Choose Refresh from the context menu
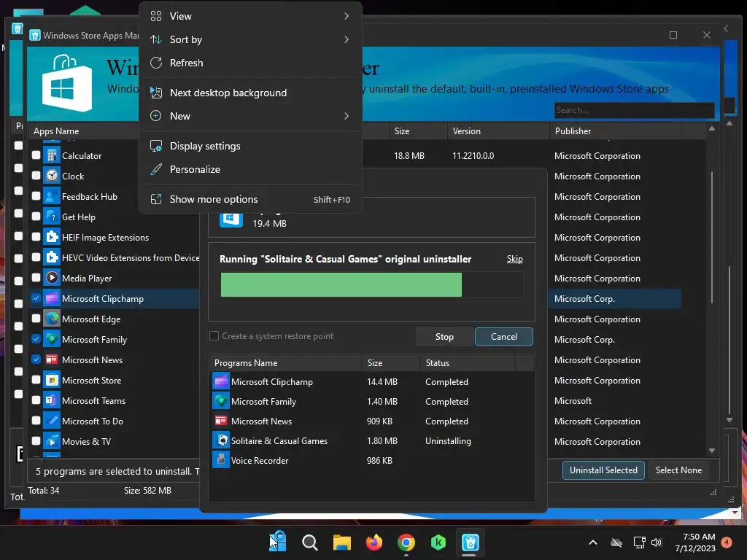The height and width of the screenshot is (560, 747). tap(251, 63)
